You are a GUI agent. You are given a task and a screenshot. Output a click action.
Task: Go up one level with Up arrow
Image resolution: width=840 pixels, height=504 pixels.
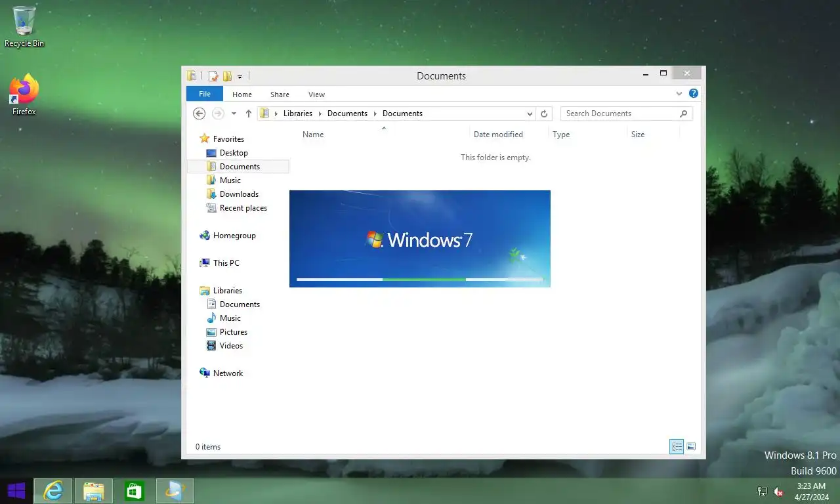[x=249, y=114]
